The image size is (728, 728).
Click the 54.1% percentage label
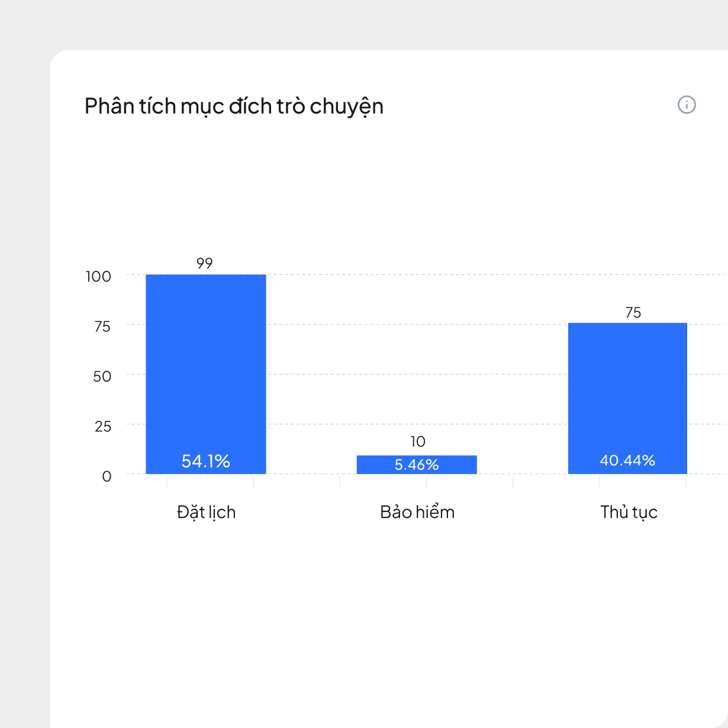coord(206,461)
